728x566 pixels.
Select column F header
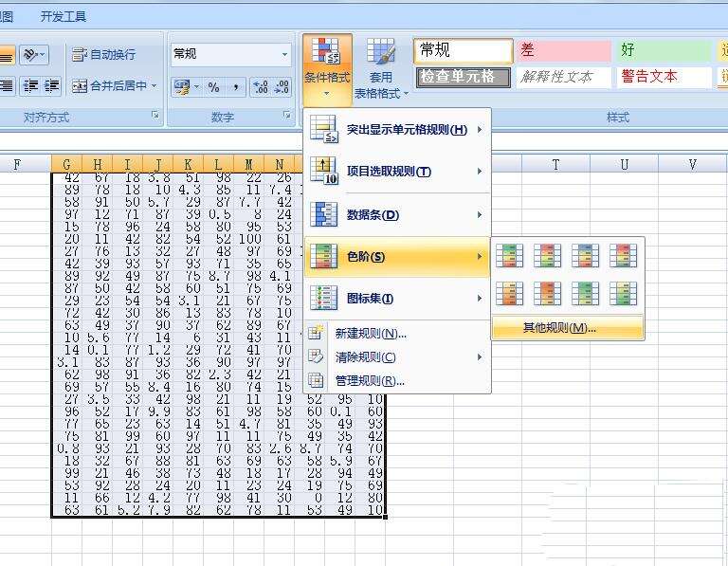pyautogui.click(x=17, y=164)
